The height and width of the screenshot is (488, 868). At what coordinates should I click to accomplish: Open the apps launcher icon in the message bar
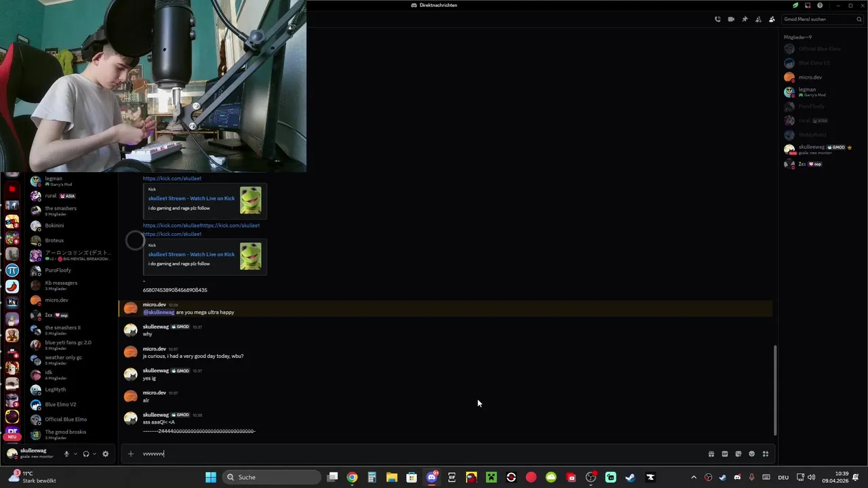765,454
